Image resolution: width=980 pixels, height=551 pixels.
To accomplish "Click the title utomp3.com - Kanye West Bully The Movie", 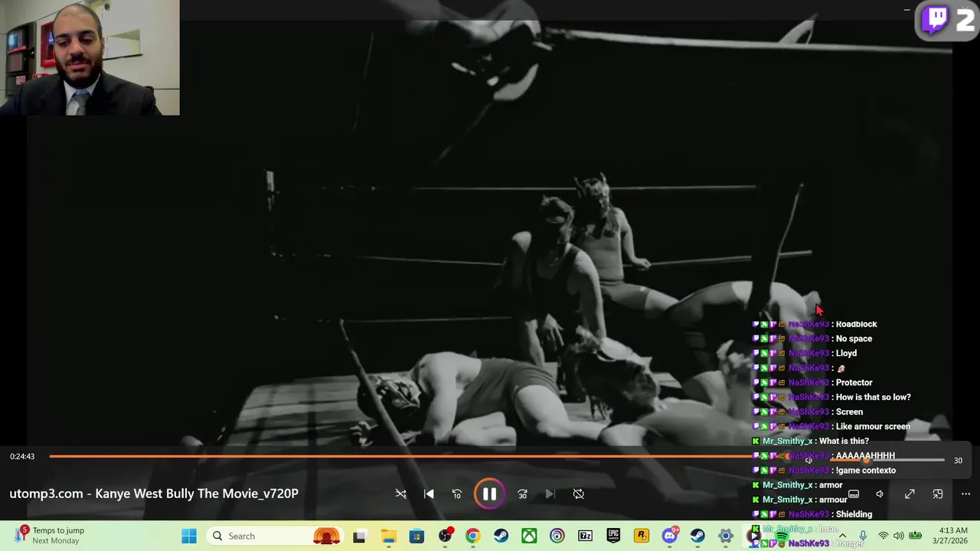I will 154,494.
